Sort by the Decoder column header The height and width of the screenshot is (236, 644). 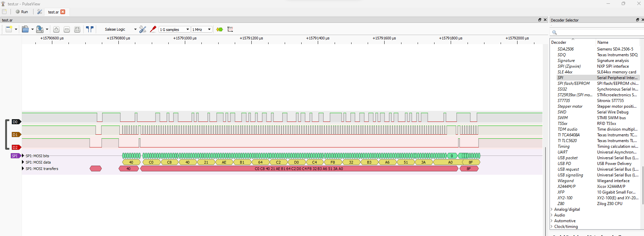[572, 42]
